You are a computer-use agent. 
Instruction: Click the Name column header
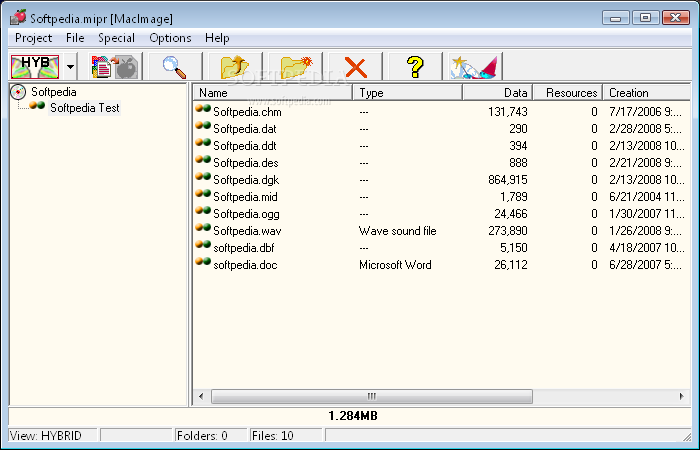coord(273,93)
